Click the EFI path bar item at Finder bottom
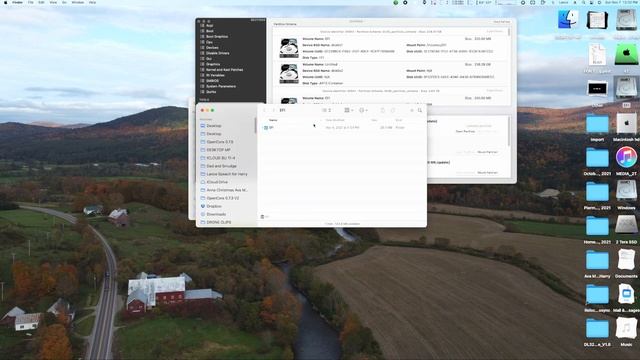 (x=264, y=217)
